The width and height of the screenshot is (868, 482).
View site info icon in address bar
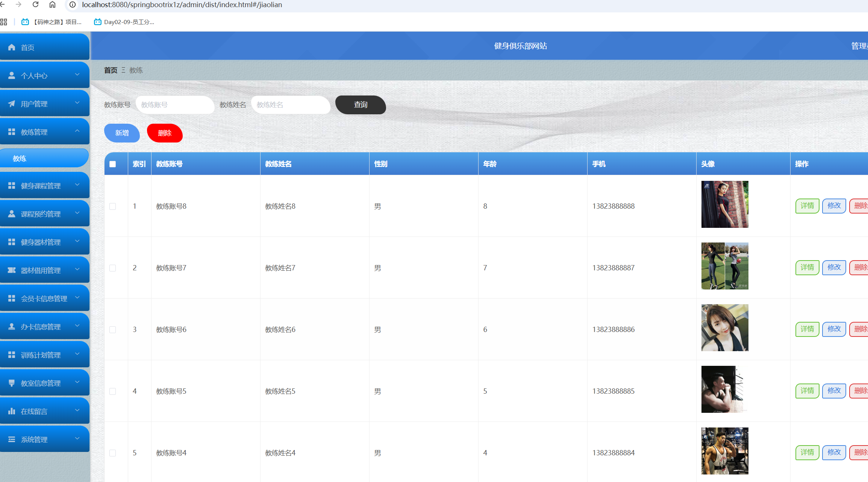point(73,5)
